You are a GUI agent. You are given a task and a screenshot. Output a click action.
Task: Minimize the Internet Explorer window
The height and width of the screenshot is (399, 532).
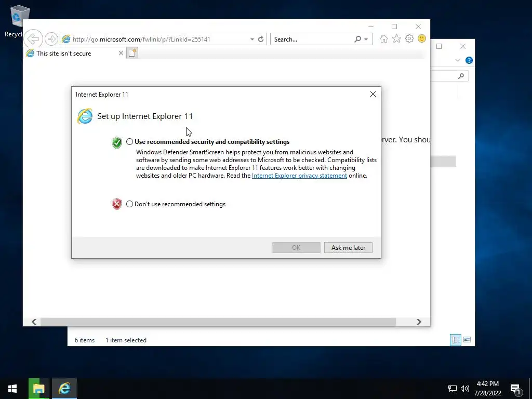coord(371,26)
